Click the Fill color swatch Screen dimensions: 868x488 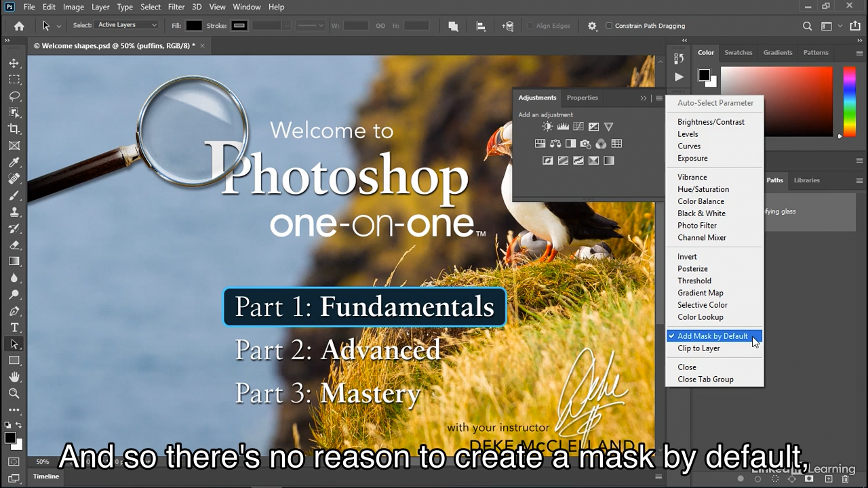[x=194, y=26]
